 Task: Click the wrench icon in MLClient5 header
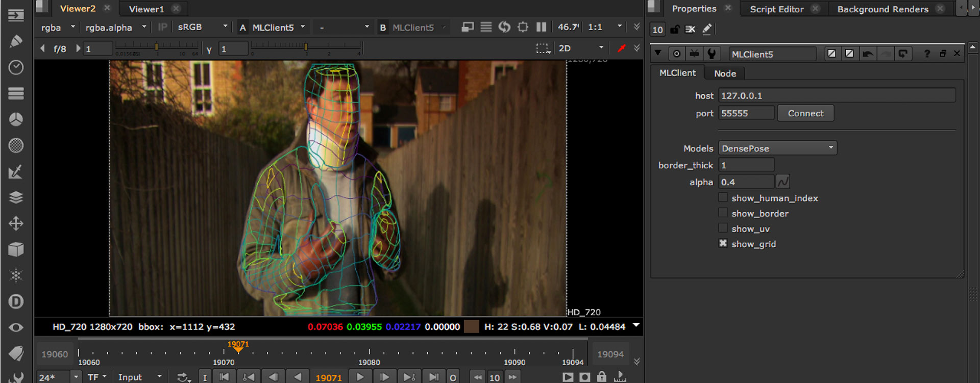712,54
